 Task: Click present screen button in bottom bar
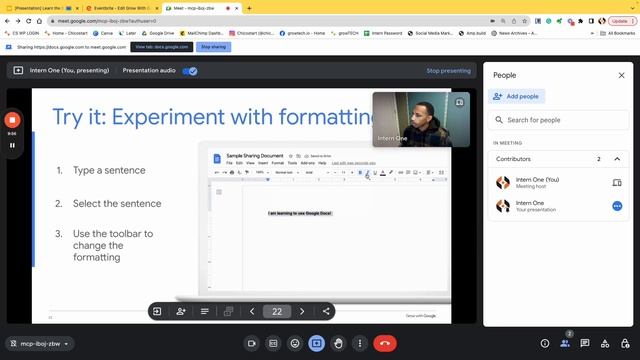click(316, 344)
